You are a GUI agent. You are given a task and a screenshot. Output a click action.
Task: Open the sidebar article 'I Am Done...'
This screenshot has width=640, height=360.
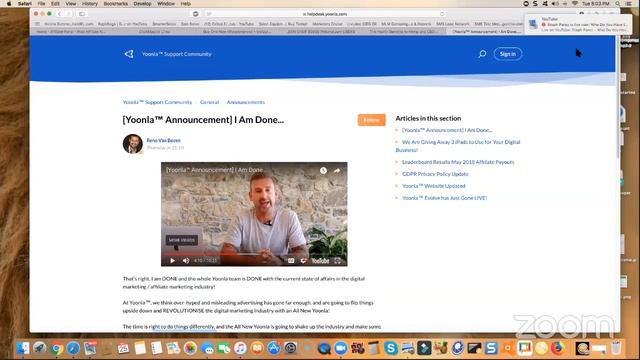click(447, 130)
